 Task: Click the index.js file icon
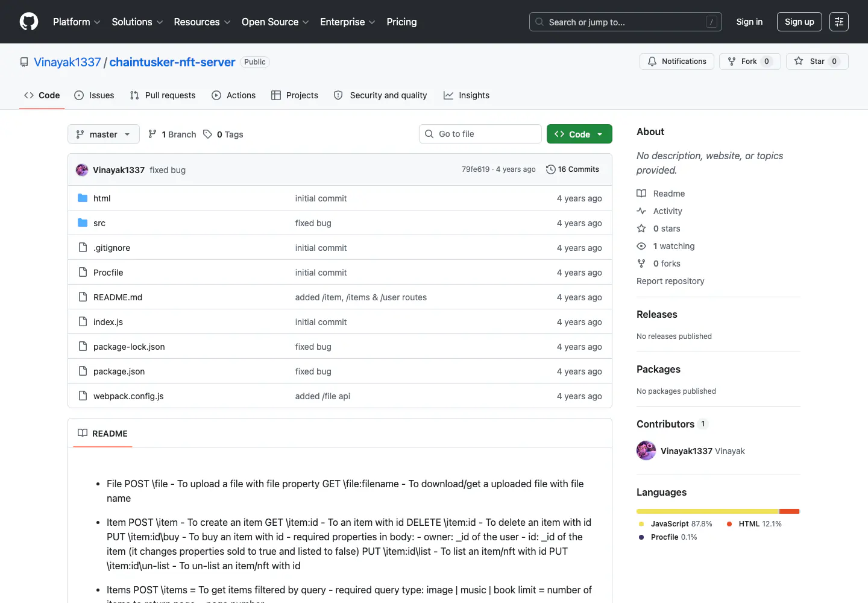coord(83,322)
